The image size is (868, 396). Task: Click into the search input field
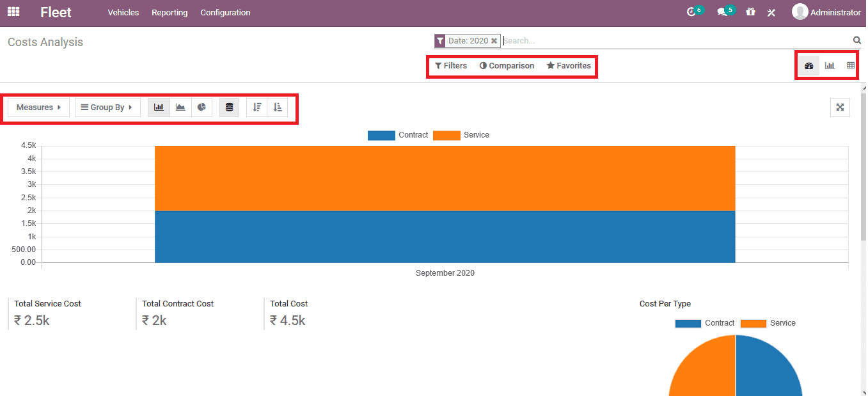click(x=677, y=40)
